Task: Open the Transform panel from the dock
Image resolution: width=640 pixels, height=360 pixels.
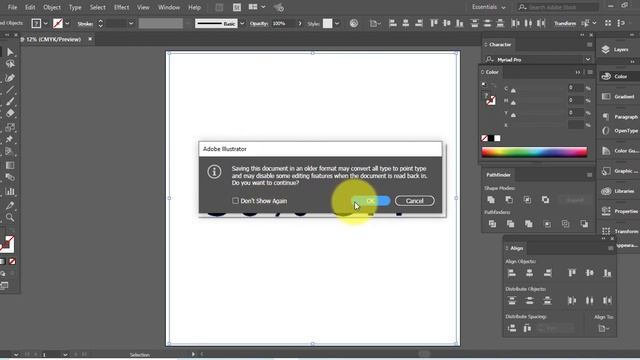Action: 619,231
